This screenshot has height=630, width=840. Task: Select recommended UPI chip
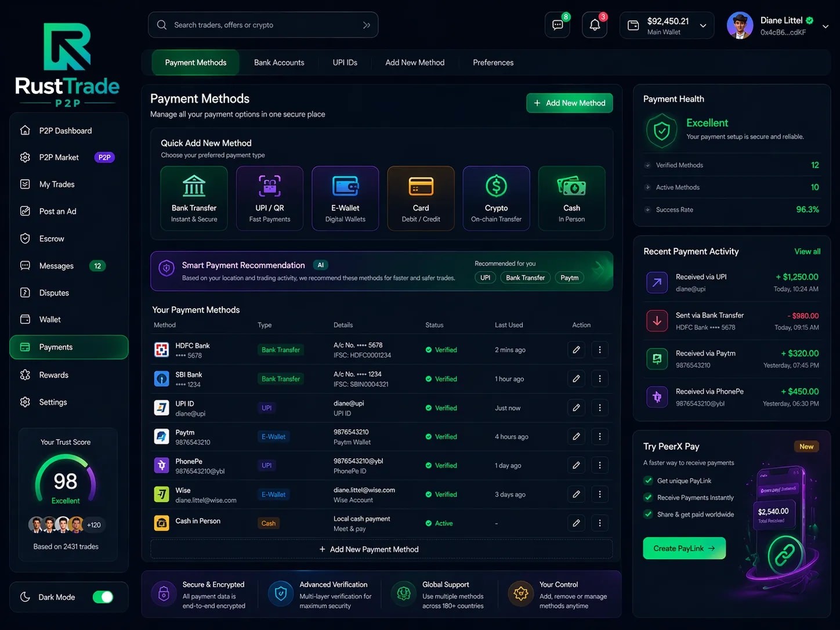[485, 278]
